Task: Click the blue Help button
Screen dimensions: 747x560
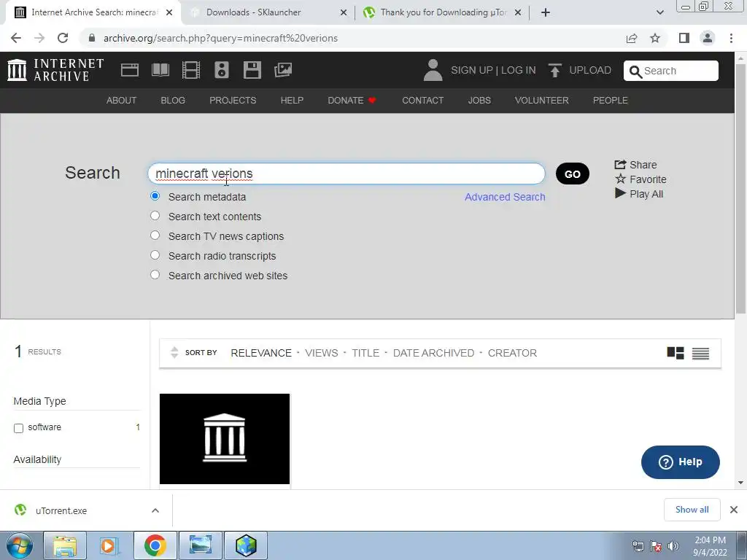Action: pos(681,462)
